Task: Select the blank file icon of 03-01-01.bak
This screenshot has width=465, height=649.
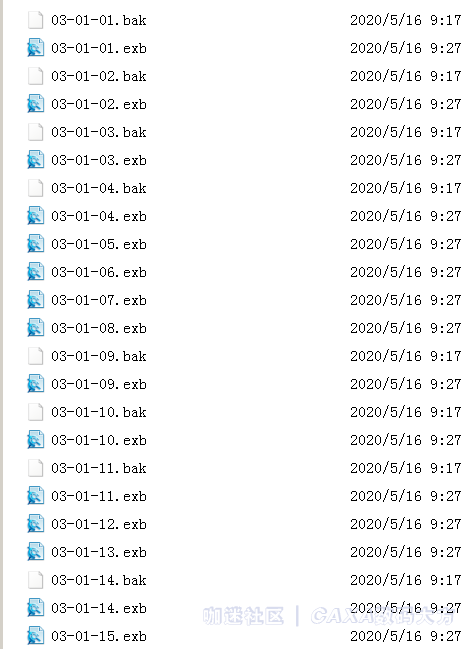Action: 36,20
